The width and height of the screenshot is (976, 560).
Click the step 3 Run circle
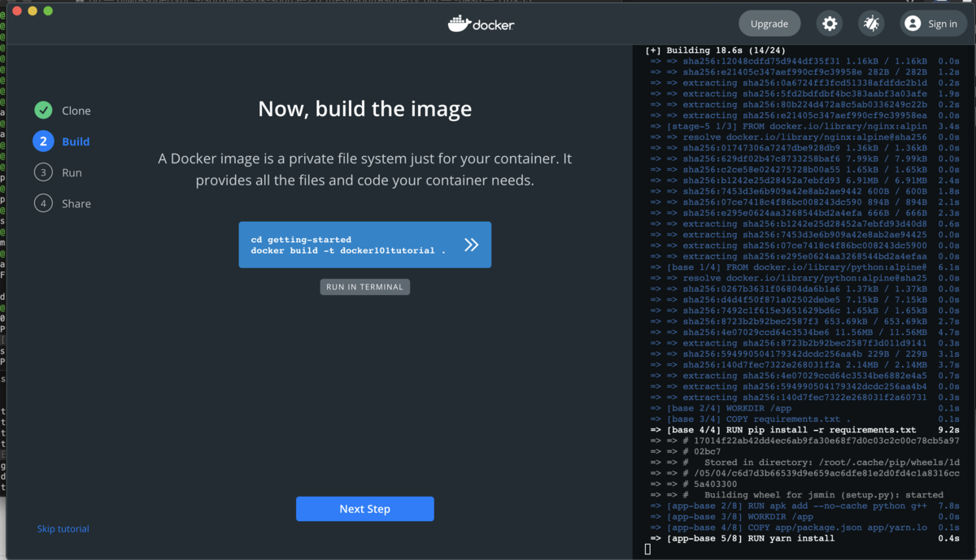[x=43, y=172]
